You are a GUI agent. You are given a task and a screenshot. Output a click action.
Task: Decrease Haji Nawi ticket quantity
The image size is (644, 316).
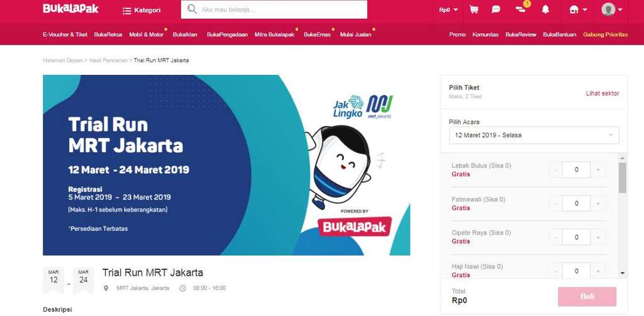click(x=555, y=271)
